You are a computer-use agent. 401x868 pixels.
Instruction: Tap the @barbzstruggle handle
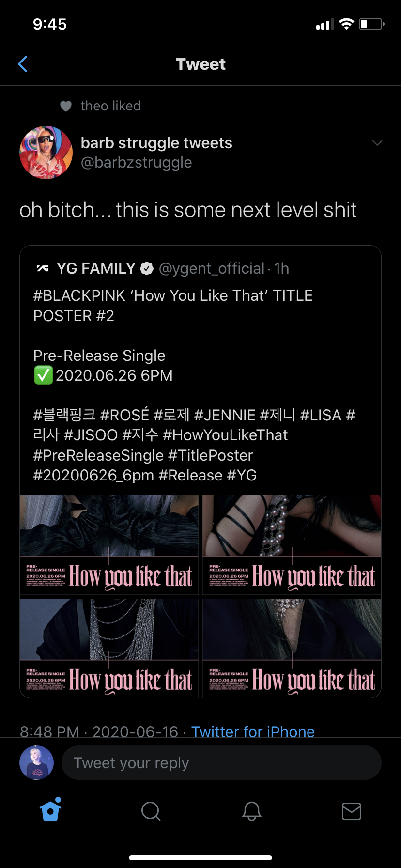pyautogui.click(x=136, y=163)
